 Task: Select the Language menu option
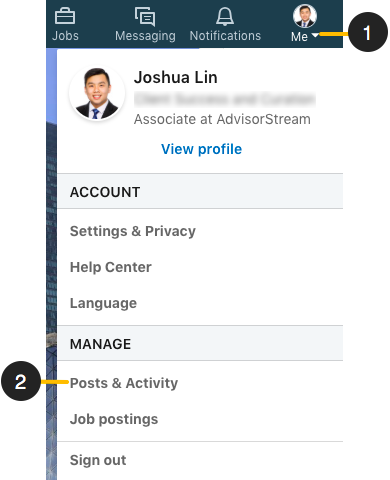[103, 303]
